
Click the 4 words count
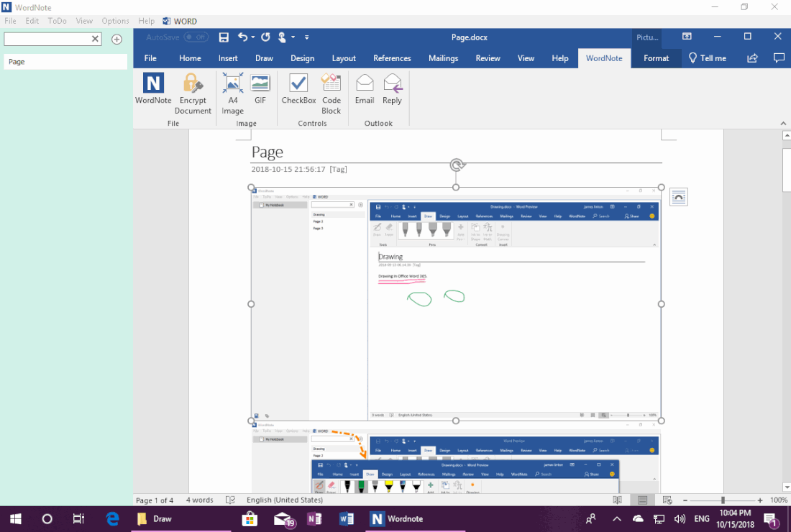199,500
